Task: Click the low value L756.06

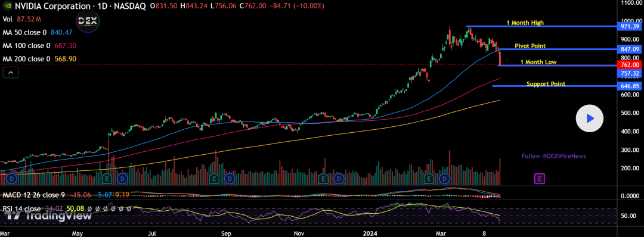Action: 224,6
